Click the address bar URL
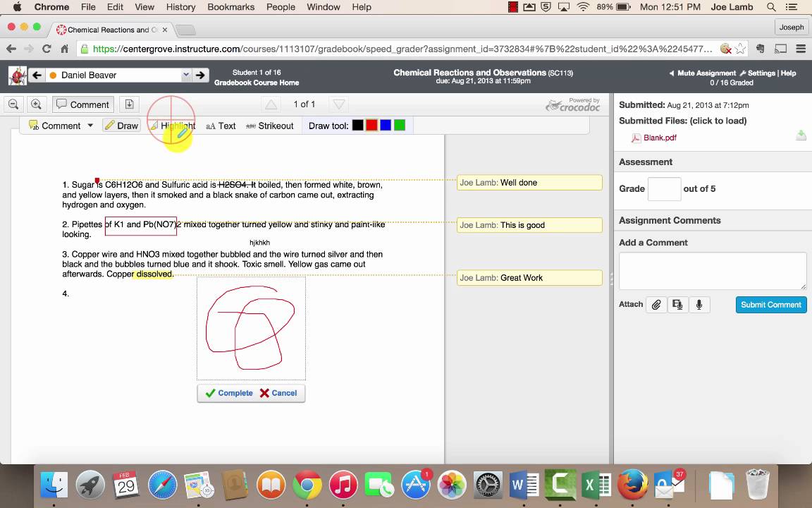 [x=402, y=49]
